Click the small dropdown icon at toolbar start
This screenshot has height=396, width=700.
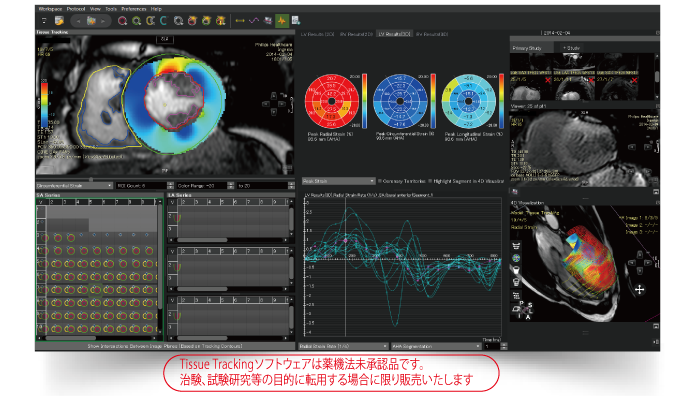44,21
